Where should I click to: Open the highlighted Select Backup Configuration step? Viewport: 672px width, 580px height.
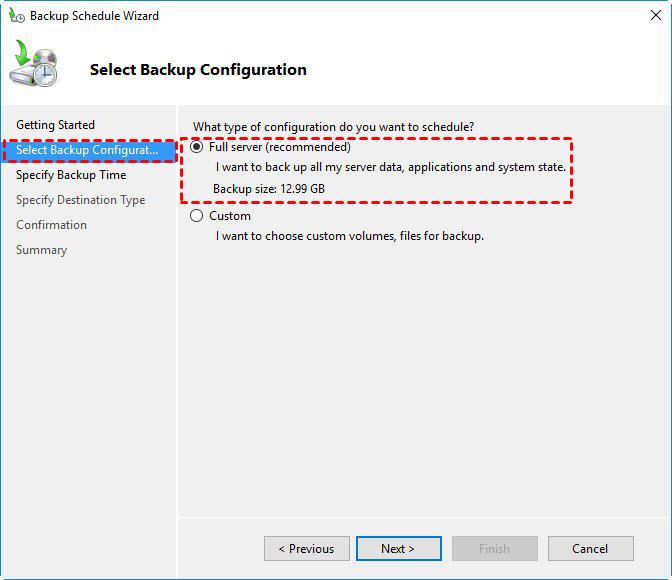89,150
